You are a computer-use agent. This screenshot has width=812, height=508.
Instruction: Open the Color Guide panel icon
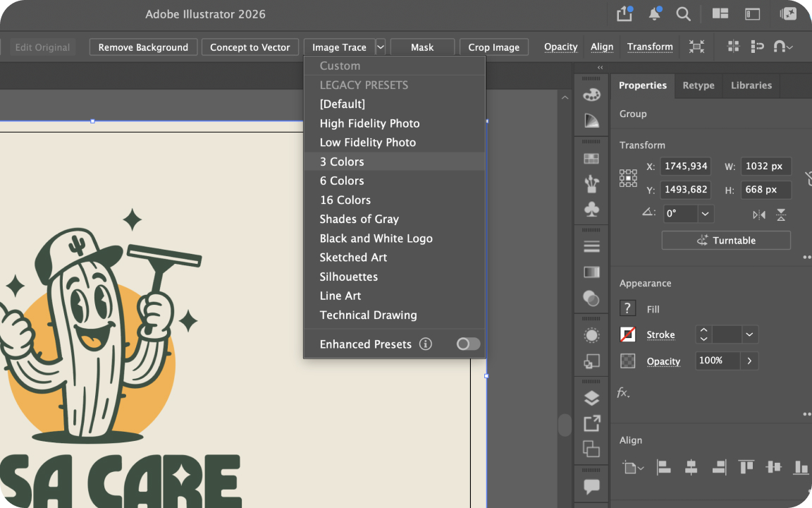pos(591,120)
